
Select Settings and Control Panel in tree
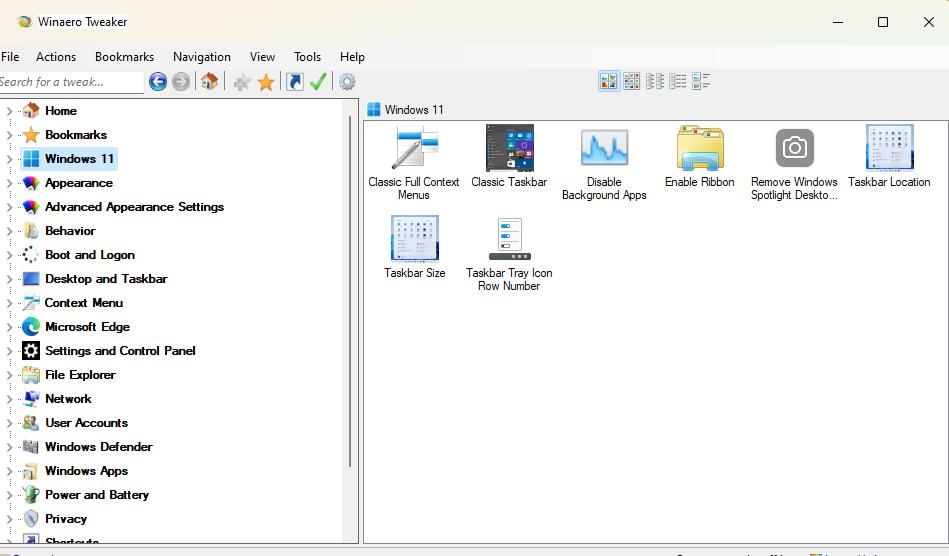[x=120, y=351]
